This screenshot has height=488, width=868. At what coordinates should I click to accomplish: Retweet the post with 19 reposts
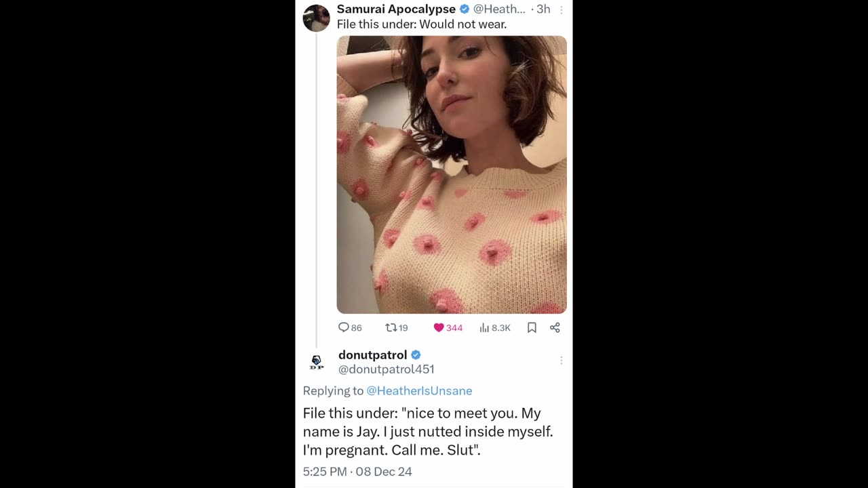point(397,327)
